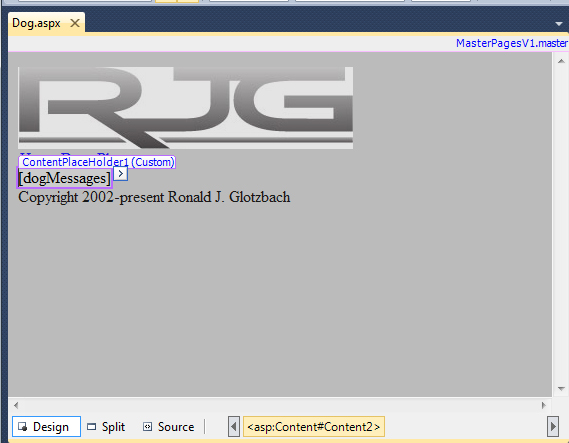
Task: Select the RJG logo image
Action: tap(185, 108)
